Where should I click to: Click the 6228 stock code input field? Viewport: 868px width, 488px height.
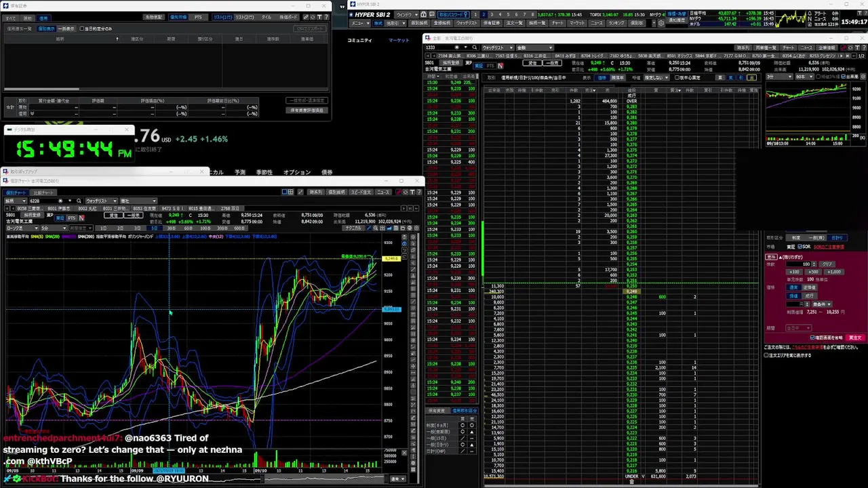(x=43, y=201)
